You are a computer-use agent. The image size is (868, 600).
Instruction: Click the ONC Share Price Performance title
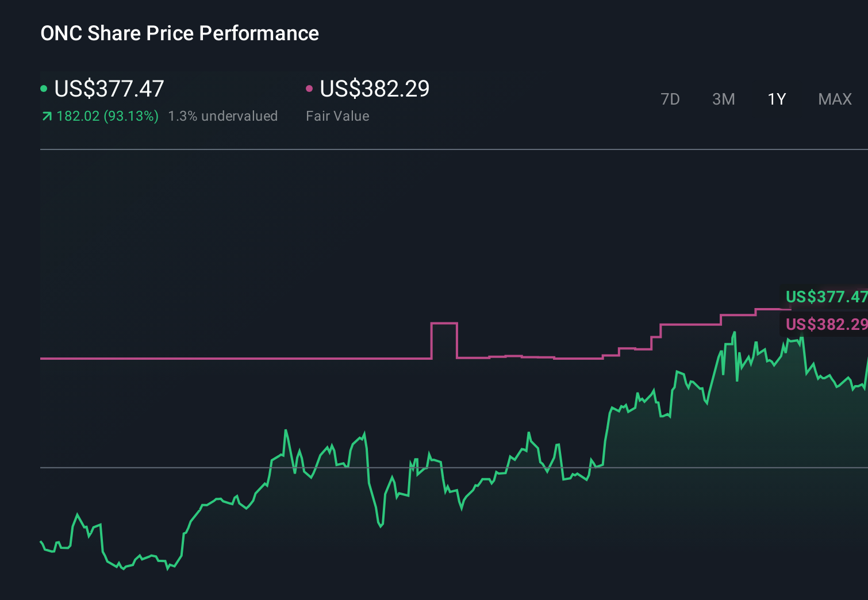(x=179, y=33)
